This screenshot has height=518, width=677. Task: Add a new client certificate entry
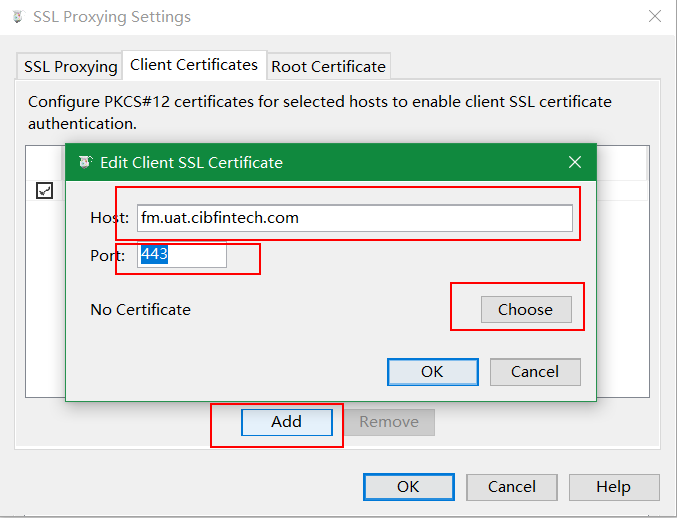287,422
